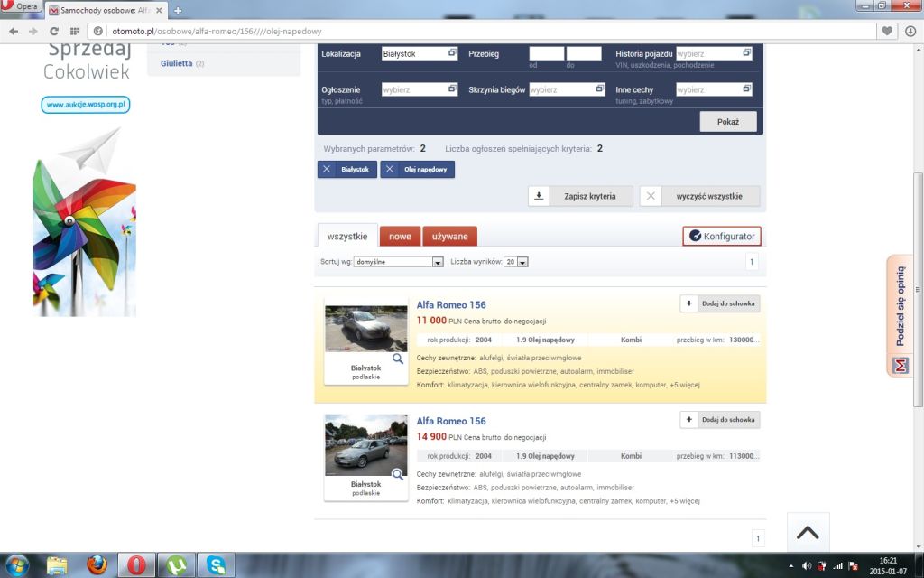924x578 pixels.
Task: Open the Konfigurator button
Action: (x=722, y=236)
